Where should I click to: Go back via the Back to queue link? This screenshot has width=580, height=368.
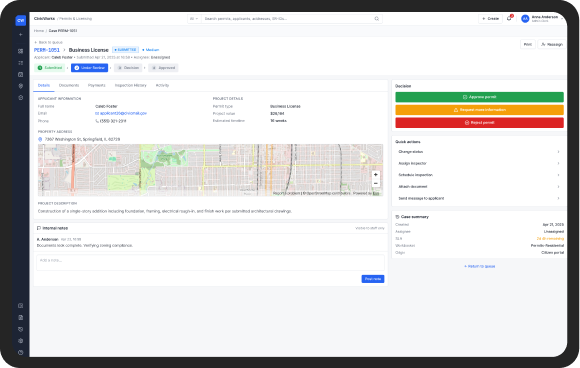49,42
